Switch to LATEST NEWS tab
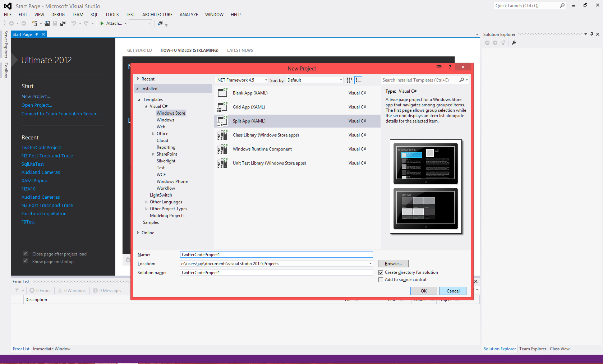The height and width of the screenshot is (364, 603). click(x=240, y=50)
